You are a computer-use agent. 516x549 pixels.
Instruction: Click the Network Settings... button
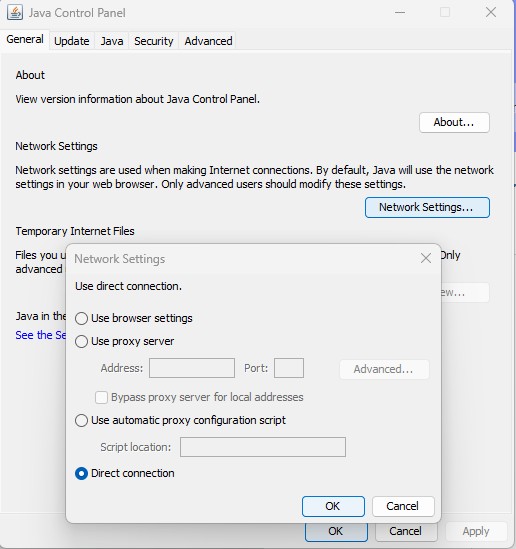(x=427, y=207)
